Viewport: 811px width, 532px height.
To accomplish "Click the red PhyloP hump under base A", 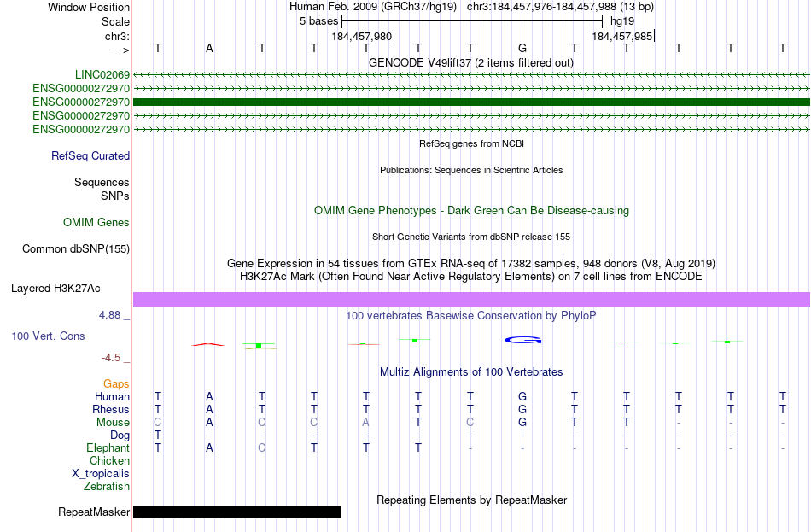I will [208, 344].
